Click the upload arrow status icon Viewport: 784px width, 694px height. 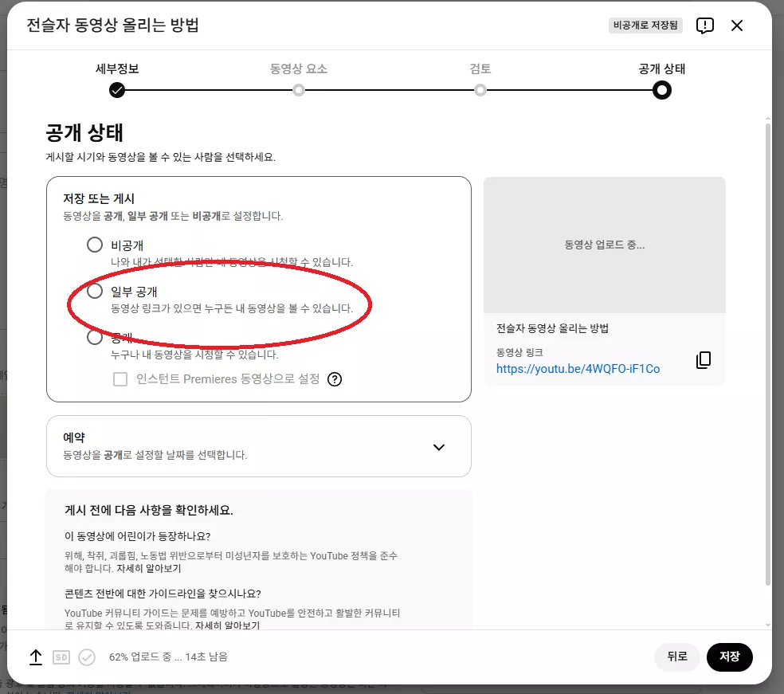pyautogui.click(x=36, y=657)
